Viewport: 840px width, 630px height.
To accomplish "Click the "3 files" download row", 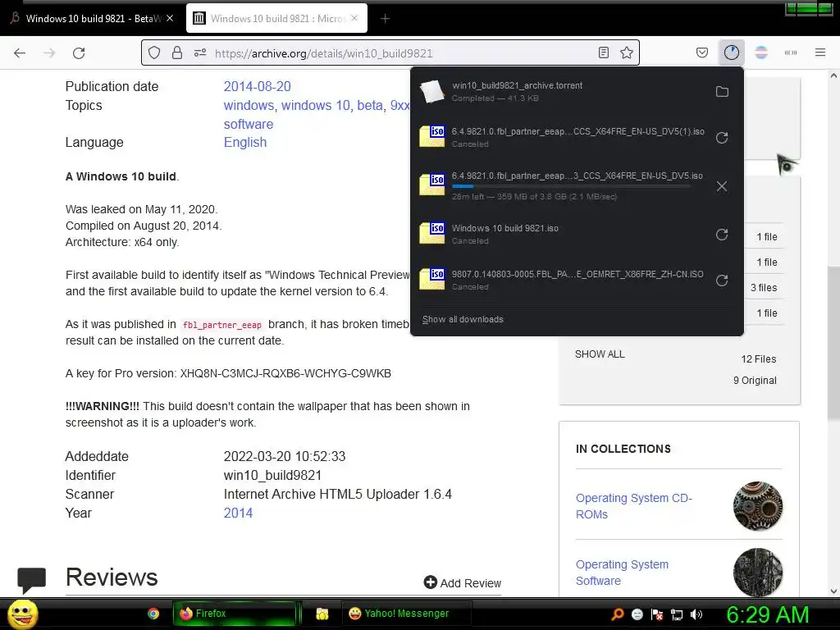I will click(x=764, y=288).
